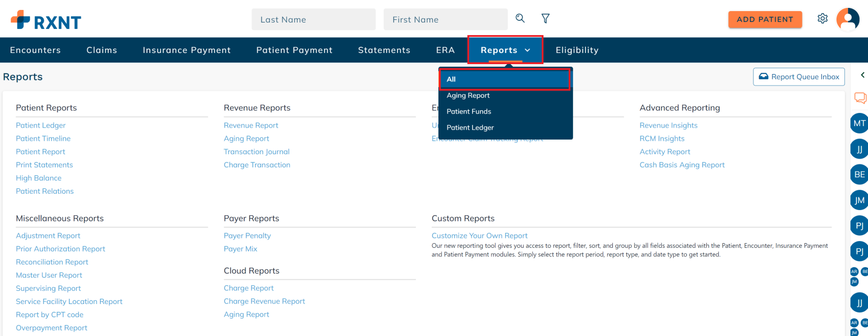Open Report Queue Inbox

coord(799,77)
